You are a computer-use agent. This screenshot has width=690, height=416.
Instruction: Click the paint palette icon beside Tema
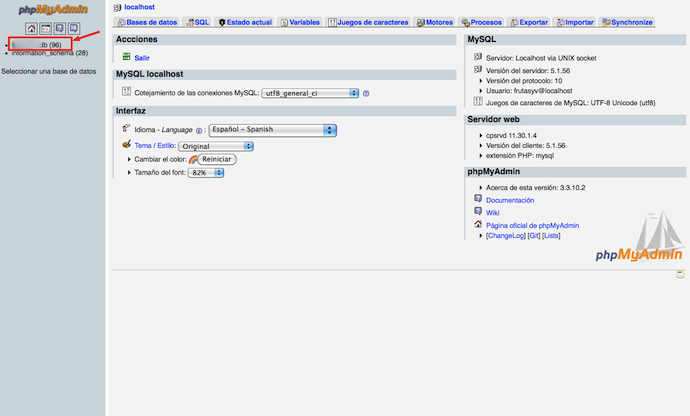click(126, 144)
